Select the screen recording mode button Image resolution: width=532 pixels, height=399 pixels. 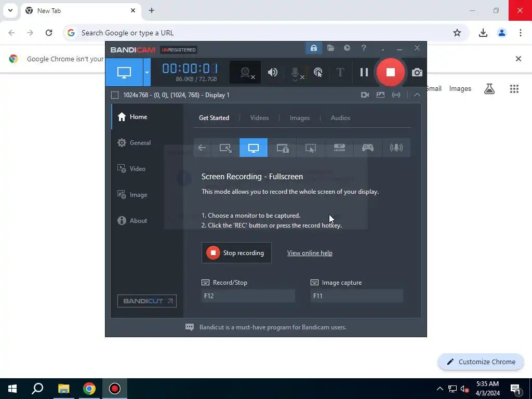pyautogui.click(x=124, y=72)
